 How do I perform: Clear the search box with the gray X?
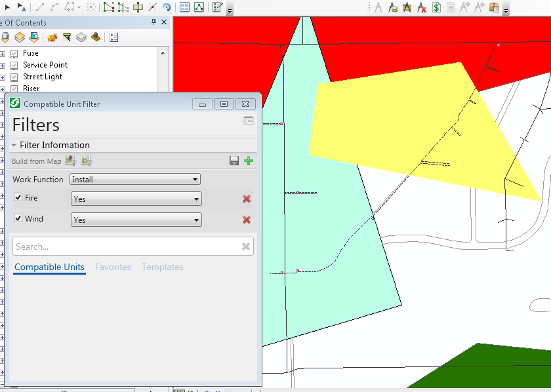tap(246, 246)
